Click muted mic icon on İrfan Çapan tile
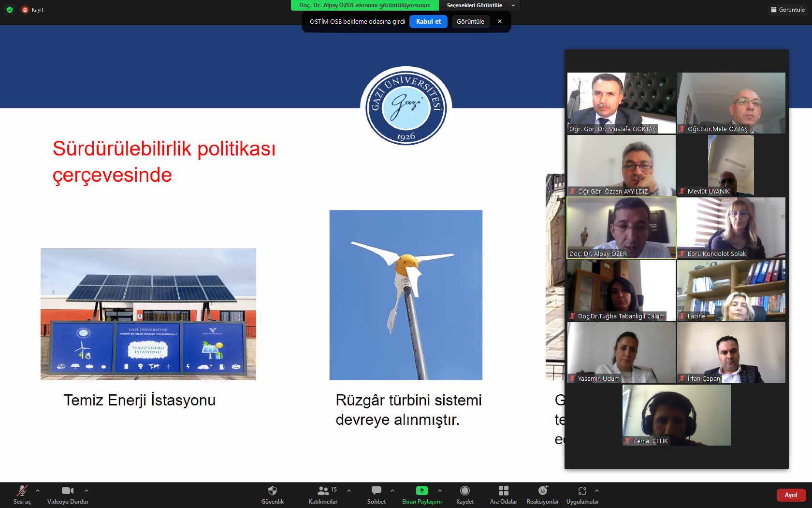Screen dimensions: 812x508 click(x=682, y=378)
